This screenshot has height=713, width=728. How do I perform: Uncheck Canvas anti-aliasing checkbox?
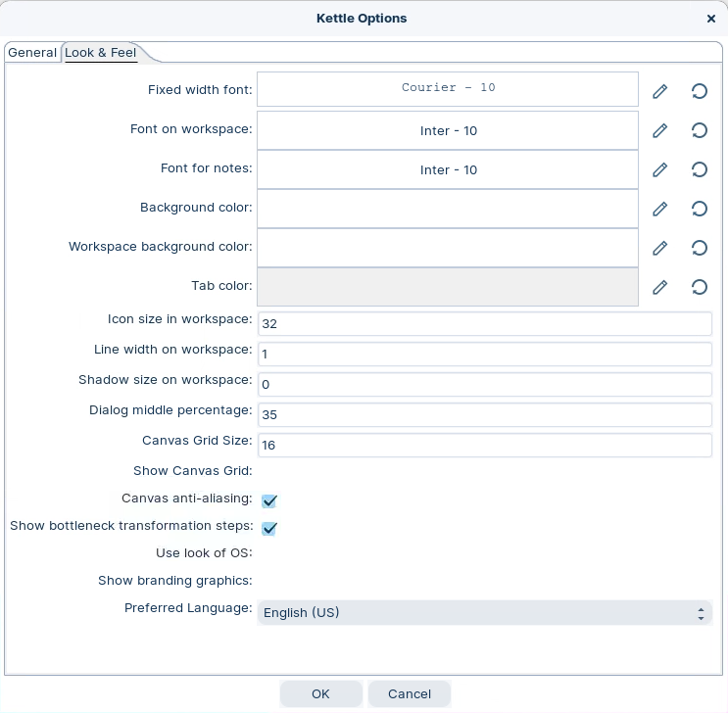click(x=269, y=500)
